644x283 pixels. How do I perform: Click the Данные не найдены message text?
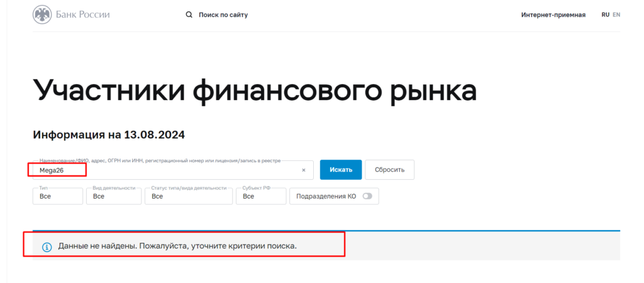click(x=177, y=247)
